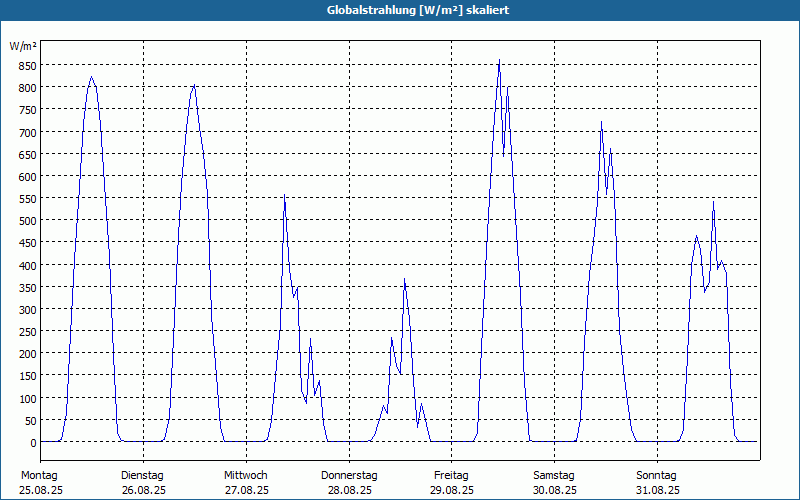Click the Donnerstag day label

[x=349, y=475]
